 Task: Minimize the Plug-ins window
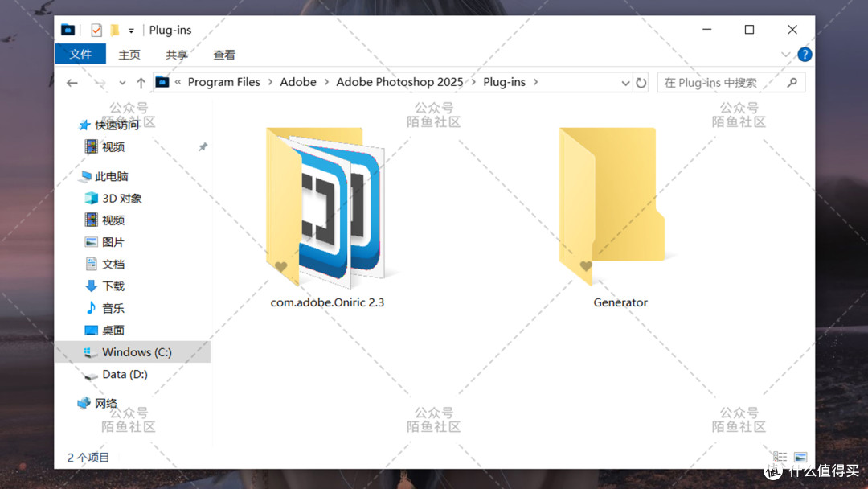(707, 29)
